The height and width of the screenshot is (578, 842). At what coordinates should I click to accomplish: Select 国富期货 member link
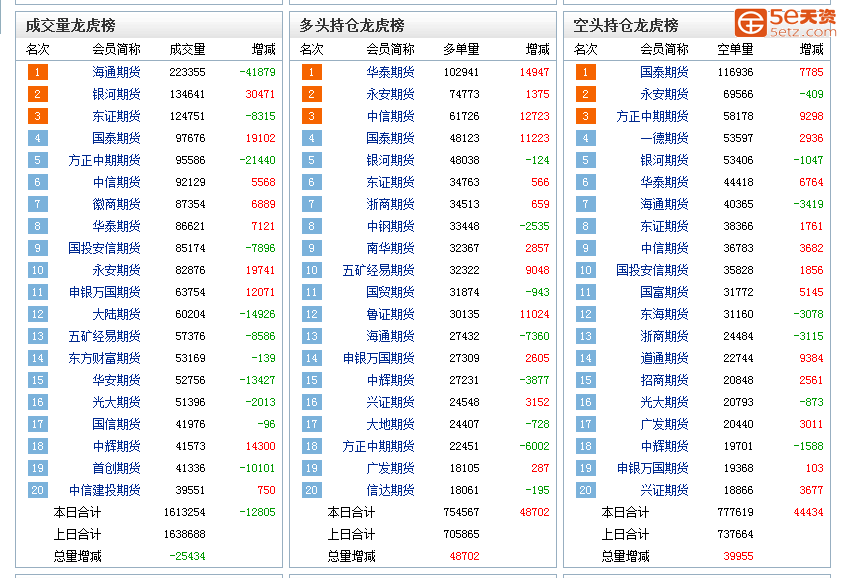[664, 292]
